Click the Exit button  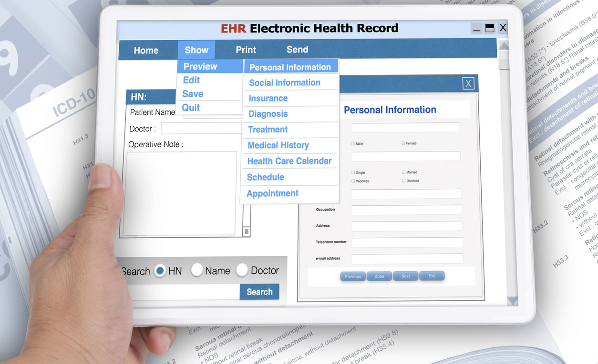click(432, 276)
